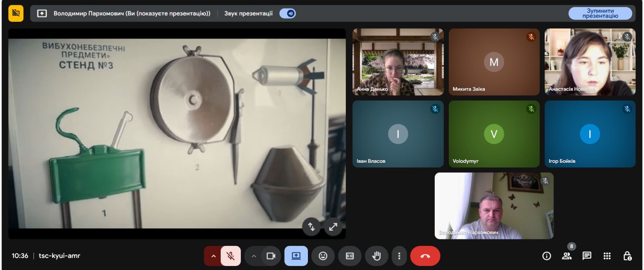Screen dimensions: 644x270
Task: Open the more options three-dot menu
Action: tap(399, 256)
